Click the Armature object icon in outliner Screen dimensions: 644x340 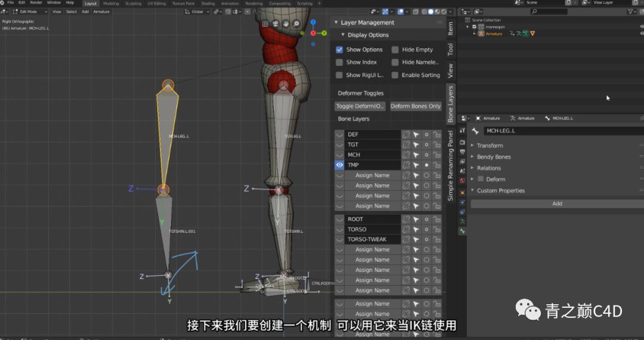[481, 33]
